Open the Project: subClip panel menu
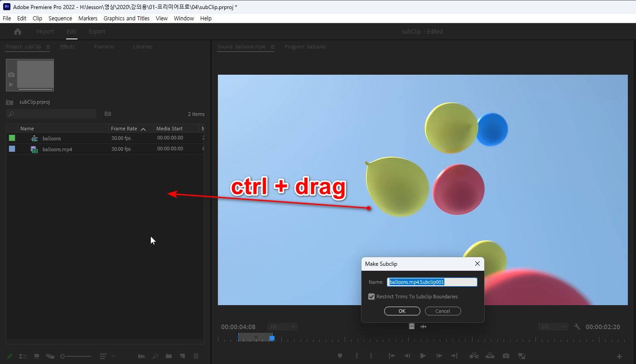Screen dimensions: 636x364 48,47
